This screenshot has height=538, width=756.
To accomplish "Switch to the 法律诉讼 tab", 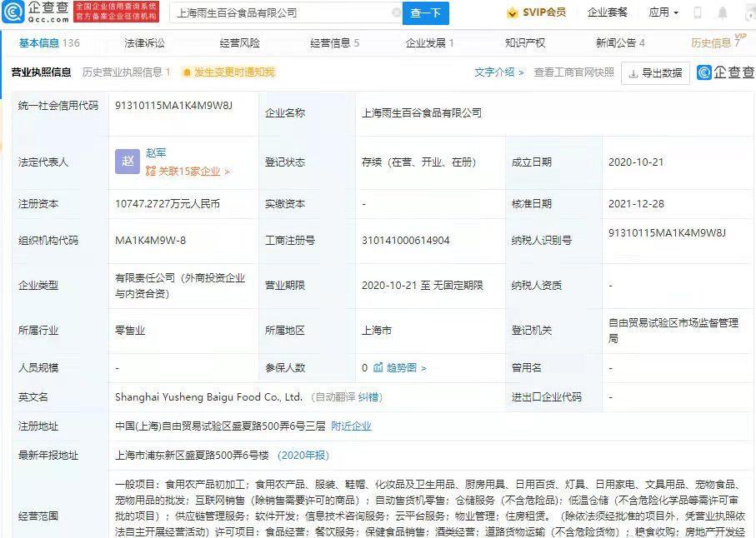I will [x=145, y=42].
